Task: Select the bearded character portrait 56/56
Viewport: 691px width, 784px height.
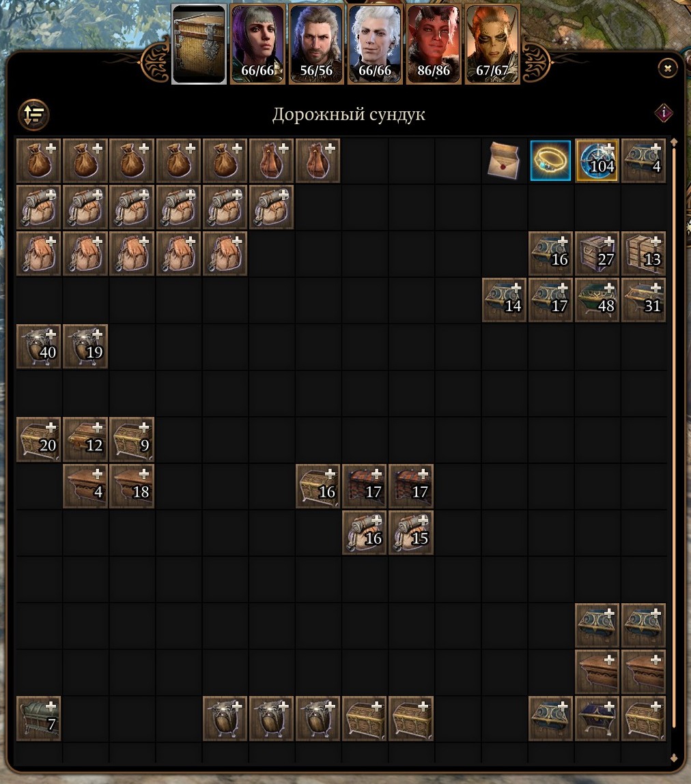Action: 316,44
